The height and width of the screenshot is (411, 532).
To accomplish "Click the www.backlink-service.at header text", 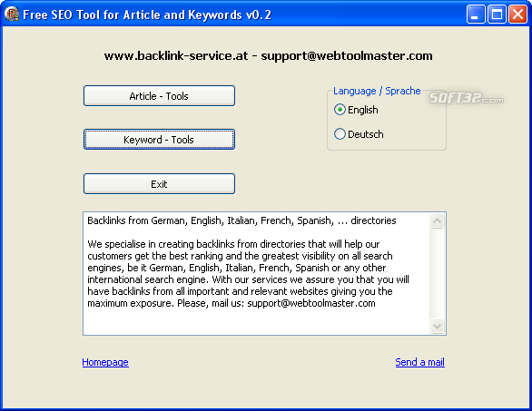I will pos(176,55).
